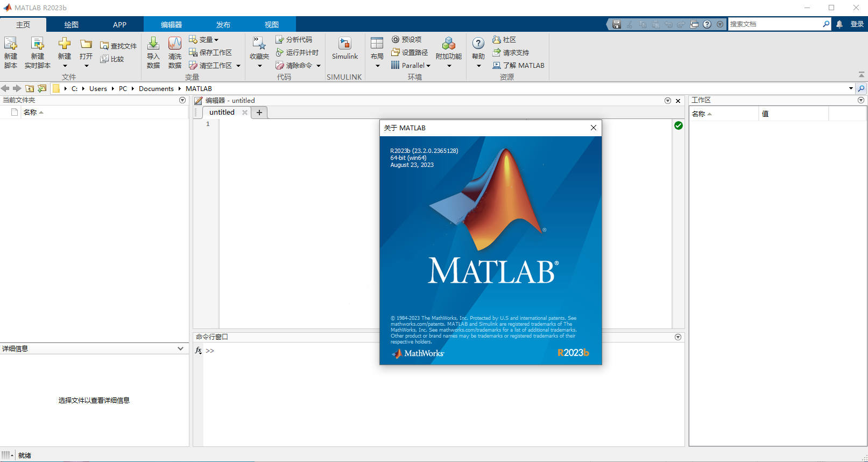Click Clean Data (清洗数据) icon
The image size is (868, 462).
[175, 44]
